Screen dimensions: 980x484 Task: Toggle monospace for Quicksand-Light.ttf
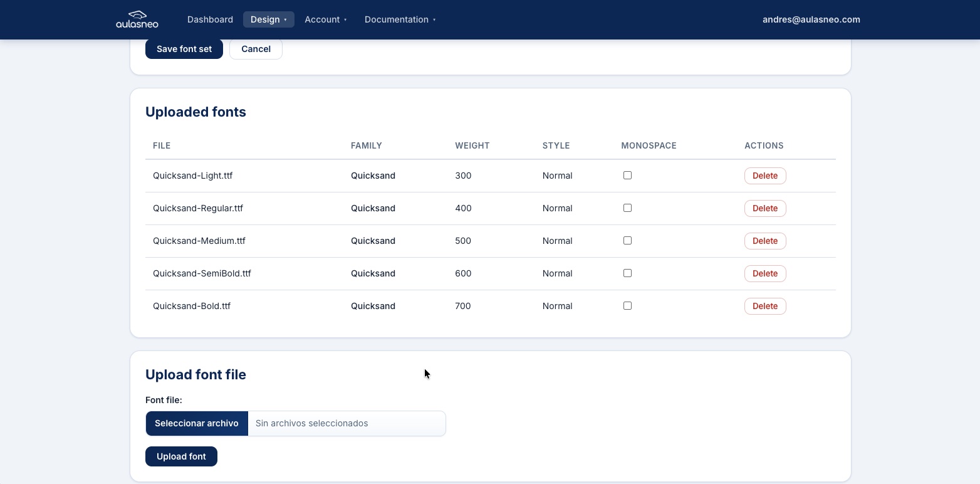[627, 176]
